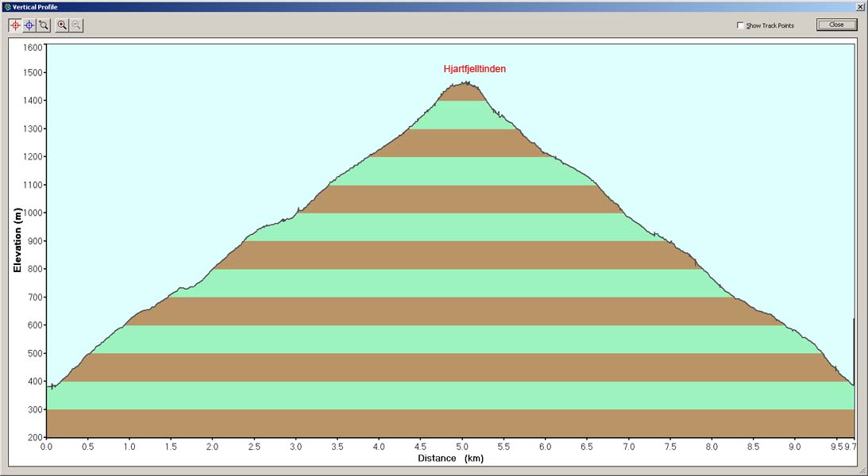Click the Vertical Profile window icon
Screen dimensions: 868x476
click(x=6, y=6)
